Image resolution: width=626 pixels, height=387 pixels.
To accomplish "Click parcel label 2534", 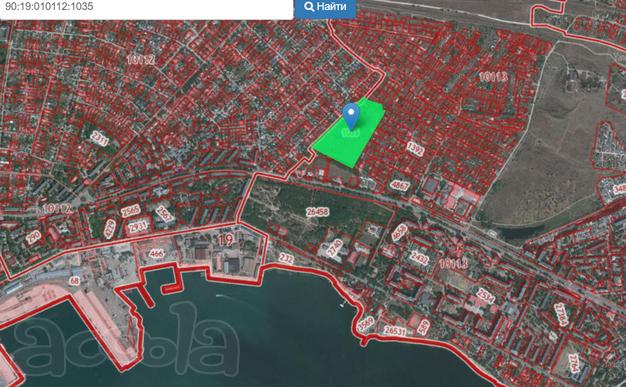I will point(485,297).
